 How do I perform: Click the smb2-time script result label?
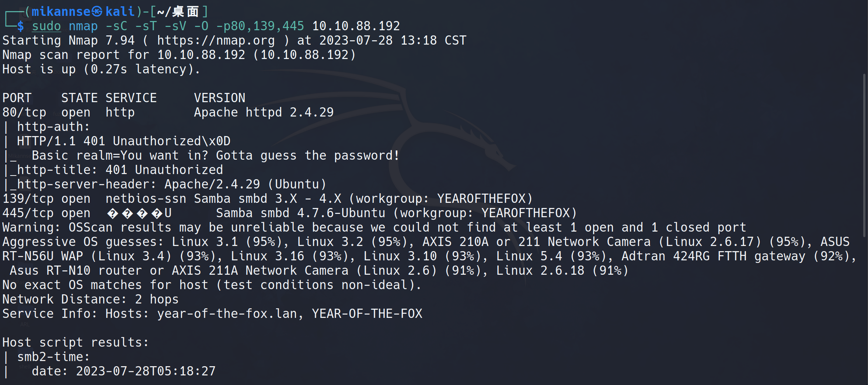[53, 357]
